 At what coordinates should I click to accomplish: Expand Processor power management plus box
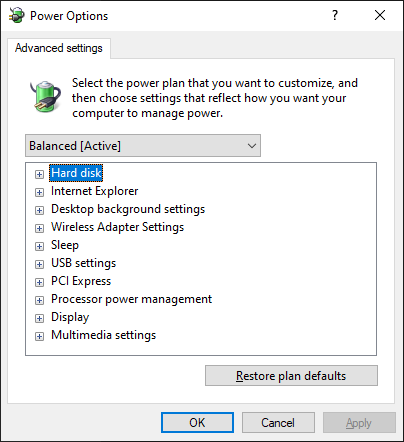click(x=39, y=300)
